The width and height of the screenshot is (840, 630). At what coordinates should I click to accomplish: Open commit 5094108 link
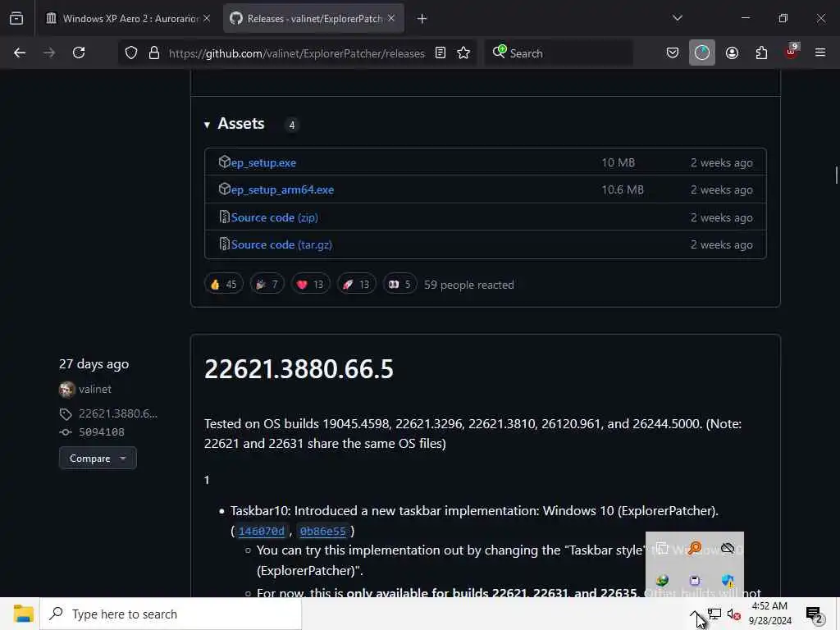click(101, 431)
